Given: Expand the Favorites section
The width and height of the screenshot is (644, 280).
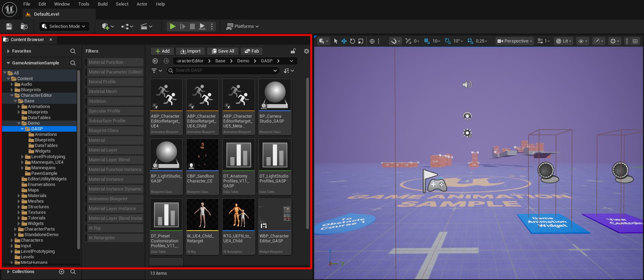Looking at the screenshot, I should click(8, 51).
